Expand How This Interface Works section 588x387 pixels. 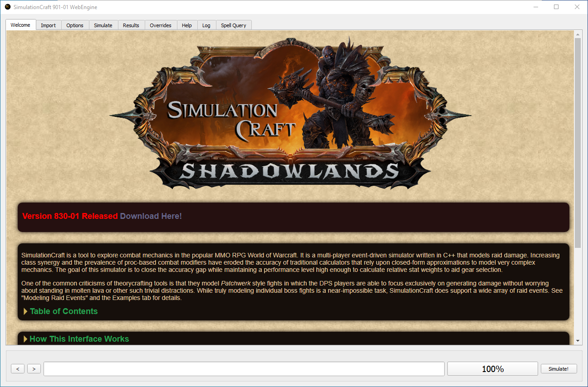tap(76, 339)
